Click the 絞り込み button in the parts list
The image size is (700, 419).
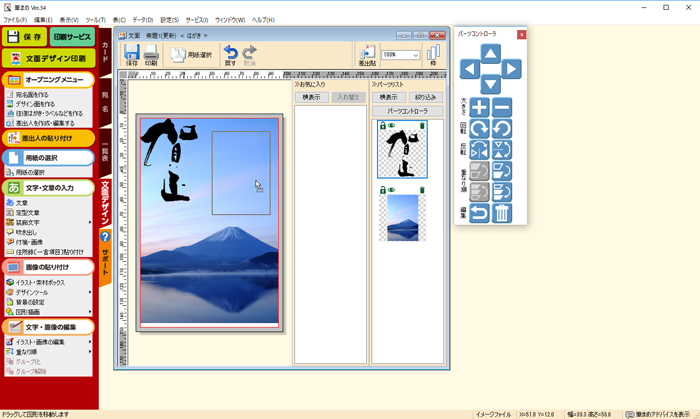[x=424, y=97]
